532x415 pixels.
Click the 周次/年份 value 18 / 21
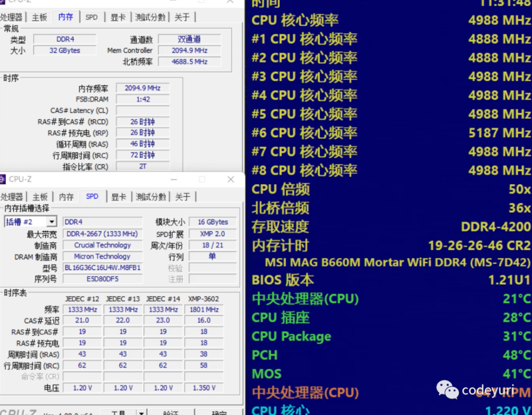pos(213,245)
